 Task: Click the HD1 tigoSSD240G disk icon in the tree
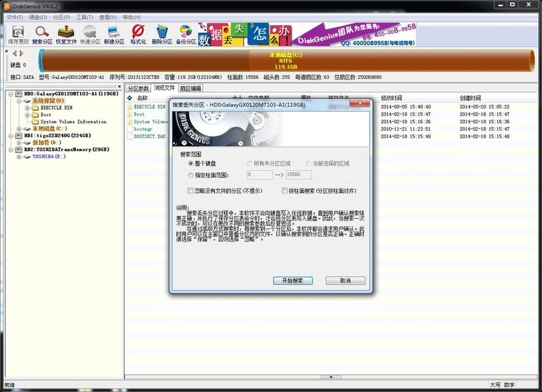[x=18, y=136]
